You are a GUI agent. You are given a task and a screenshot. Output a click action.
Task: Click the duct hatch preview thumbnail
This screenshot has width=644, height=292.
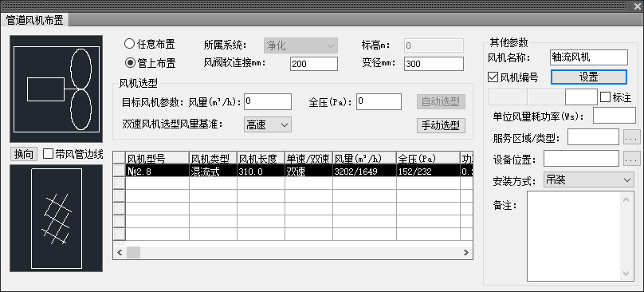(57, 218)
